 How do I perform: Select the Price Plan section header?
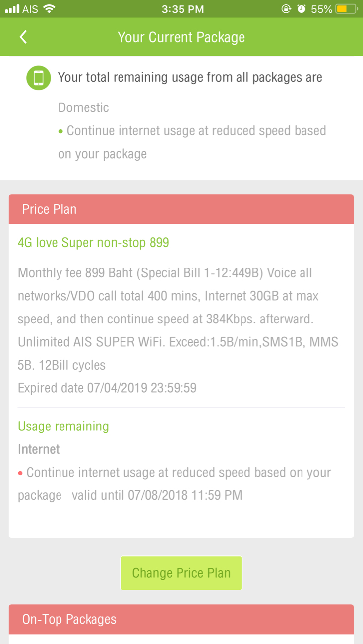coord(181,209)
